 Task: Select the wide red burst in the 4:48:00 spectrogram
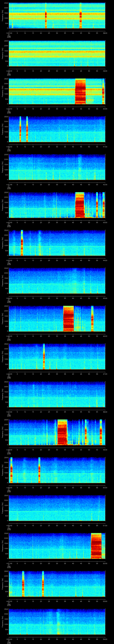[62, 432]
